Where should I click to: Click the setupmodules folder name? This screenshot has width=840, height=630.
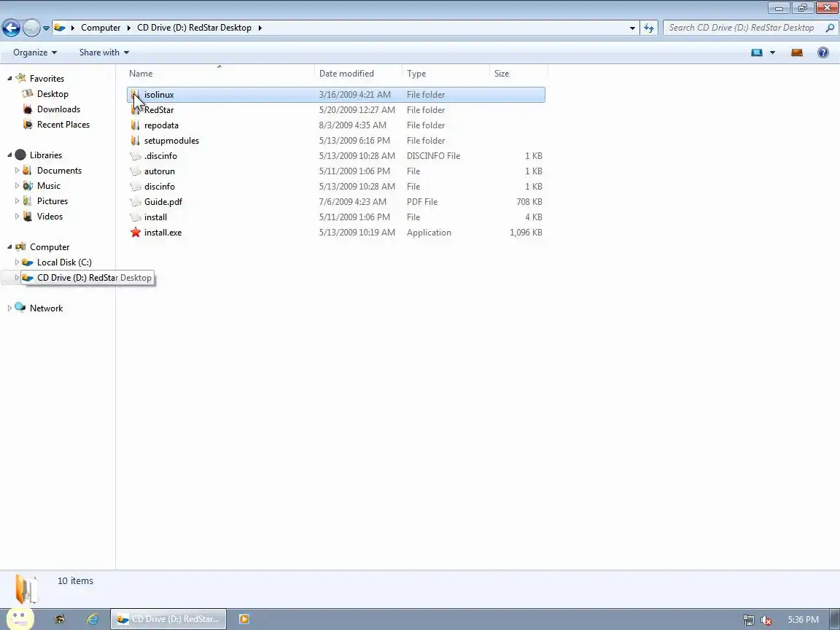coord(171,141)
